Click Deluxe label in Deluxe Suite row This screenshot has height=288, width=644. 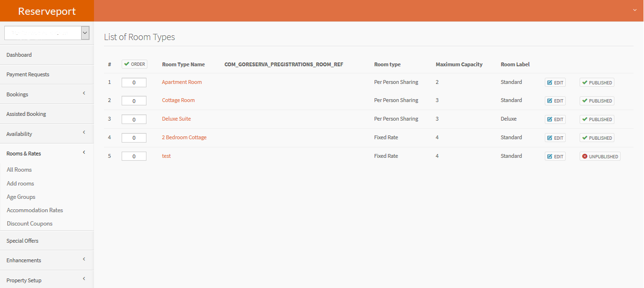pos(509,119)
